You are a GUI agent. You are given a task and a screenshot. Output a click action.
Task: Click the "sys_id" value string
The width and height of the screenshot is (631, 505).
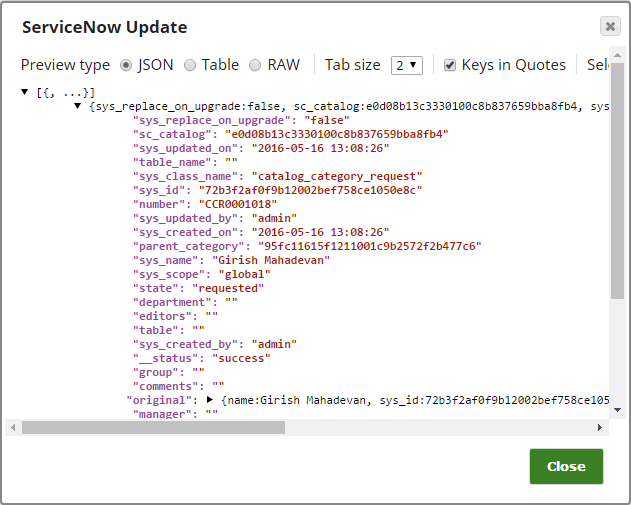coord(310,190)
